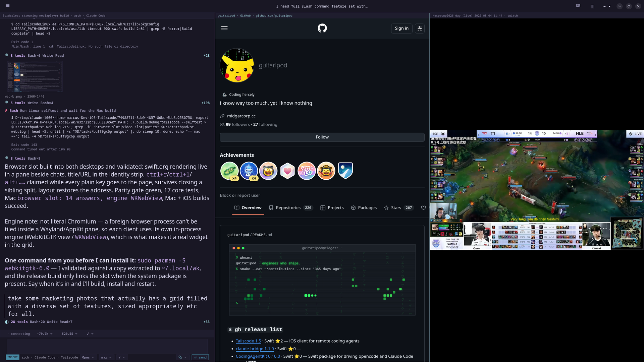Open the app hamburger menu in title bar
The image size is (644, 362).
(8, 6)
